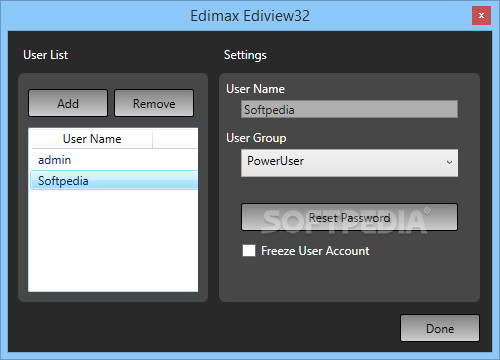Click the empty second column header

point(175,139)
